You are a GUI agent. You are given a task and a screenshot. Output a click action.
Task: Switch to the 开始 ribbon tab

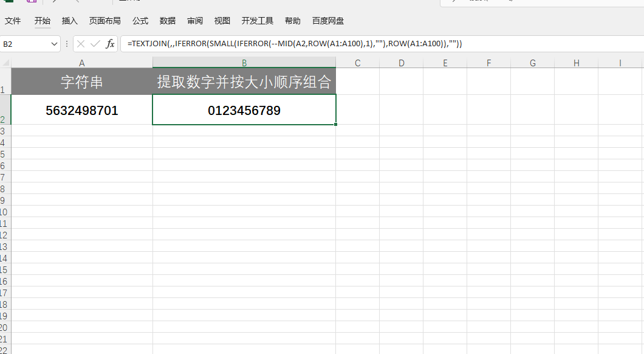(x=43, y=21)
